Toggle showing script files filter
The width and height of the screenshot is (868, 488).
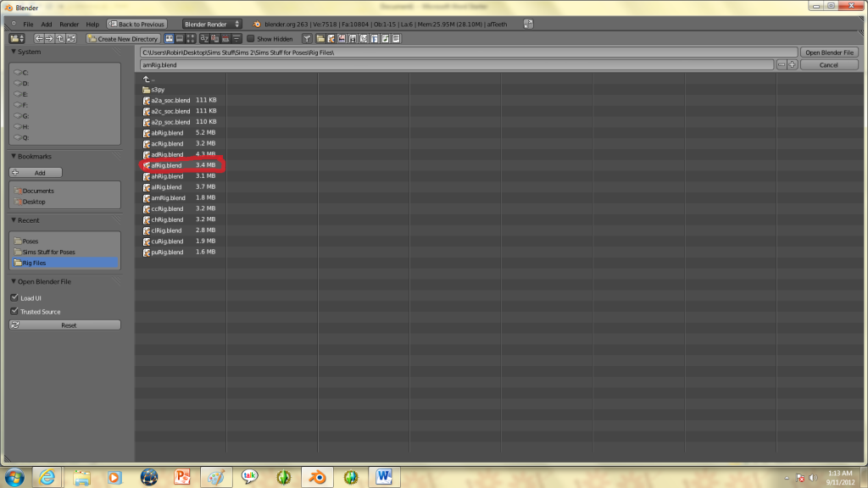tap(364, 39)
